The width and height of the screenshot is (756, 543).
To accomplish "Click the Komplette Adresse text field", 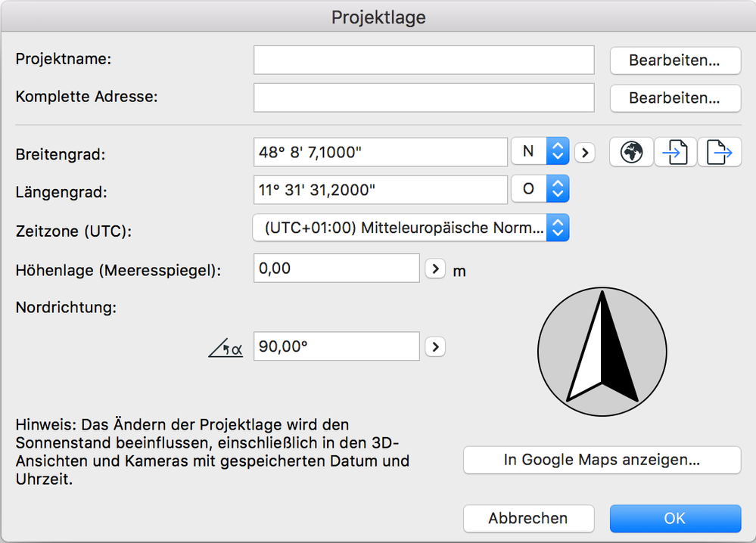I will coord(424,98).
